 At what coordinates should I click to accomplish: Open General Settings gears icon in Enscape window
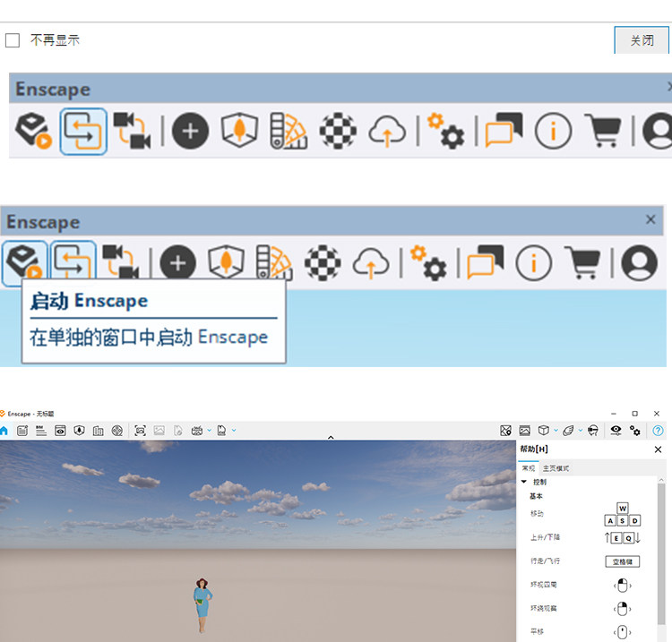[x=635, y=431]
